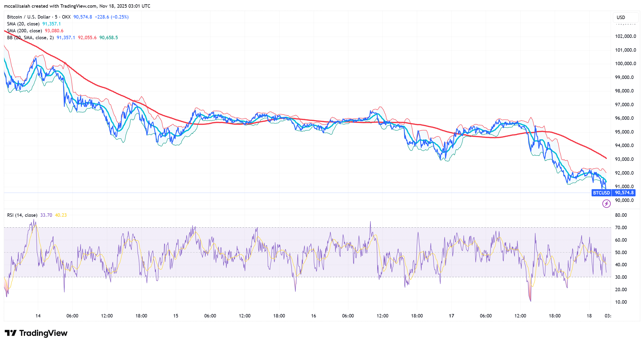Click the TradingView logo mark icon

[11, 333]
